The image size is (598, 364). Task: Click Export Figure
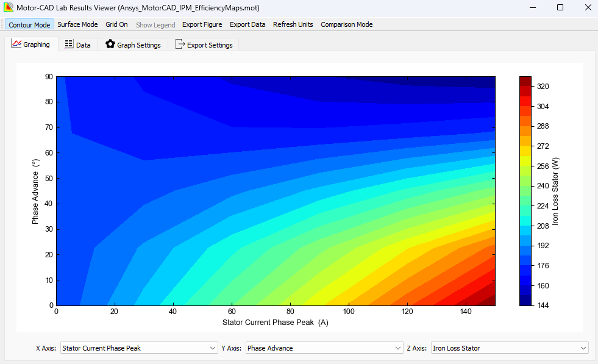(201, 24)
